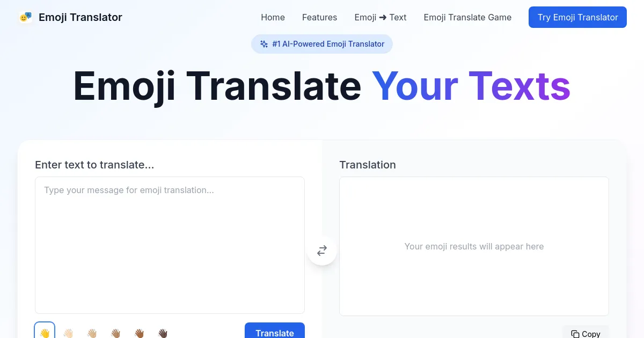The image size is (644, 338).
Task: Select the light skin tone hand emoji
Action: [x=68, y=332]
